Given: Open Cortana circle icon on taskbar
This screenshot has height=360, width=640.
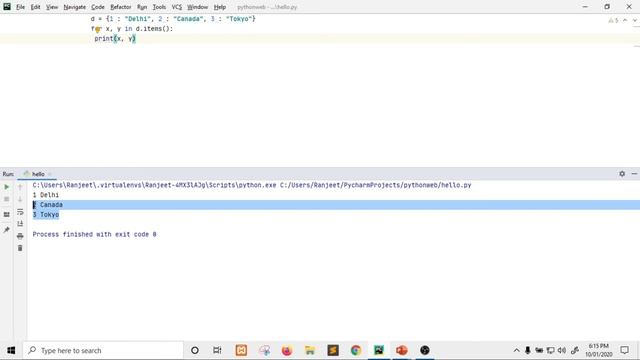Looking at the screenshot, I should pos(195,350).
